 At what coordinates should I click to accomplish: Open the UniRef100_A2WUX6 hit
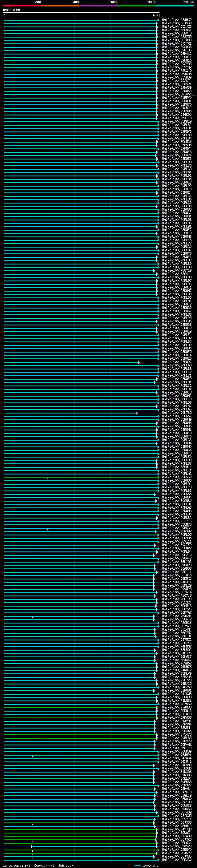point(177,91)
